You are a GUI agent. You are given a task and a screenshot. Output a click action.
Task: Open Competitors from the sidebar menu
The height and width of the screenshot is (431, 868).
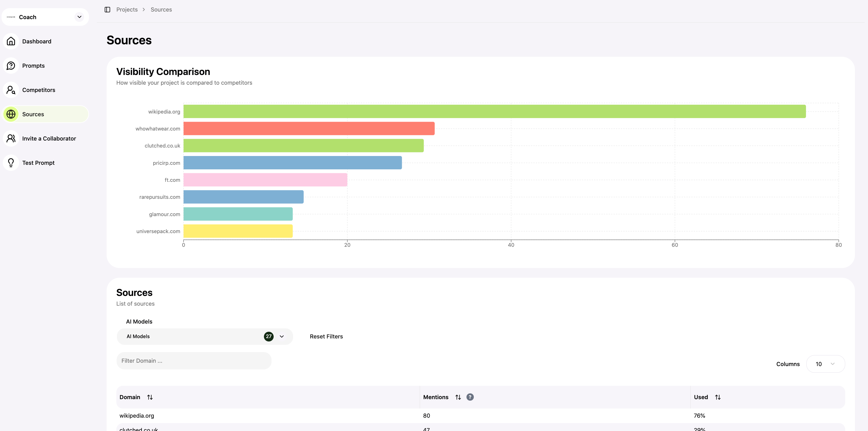tap(38, 90)
